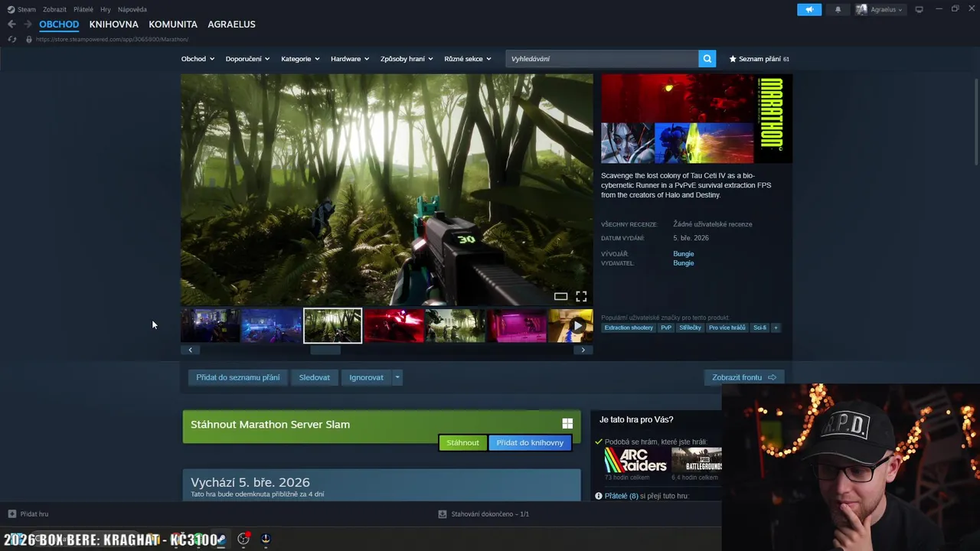
Task: Select the red screenshot thumbnail
Action: coord(394,326)
